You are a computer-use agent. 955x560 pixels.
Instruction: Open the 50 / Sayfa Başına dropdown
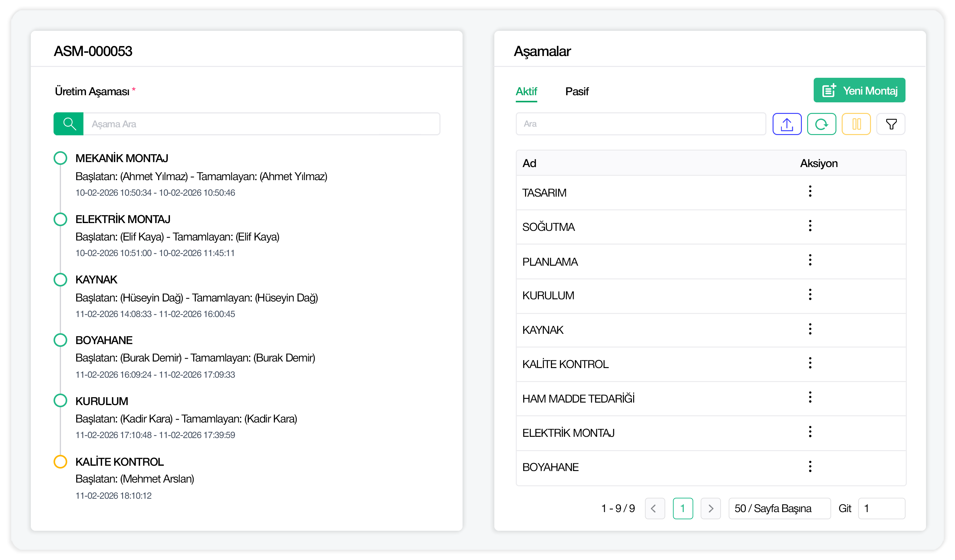point(779,508)
